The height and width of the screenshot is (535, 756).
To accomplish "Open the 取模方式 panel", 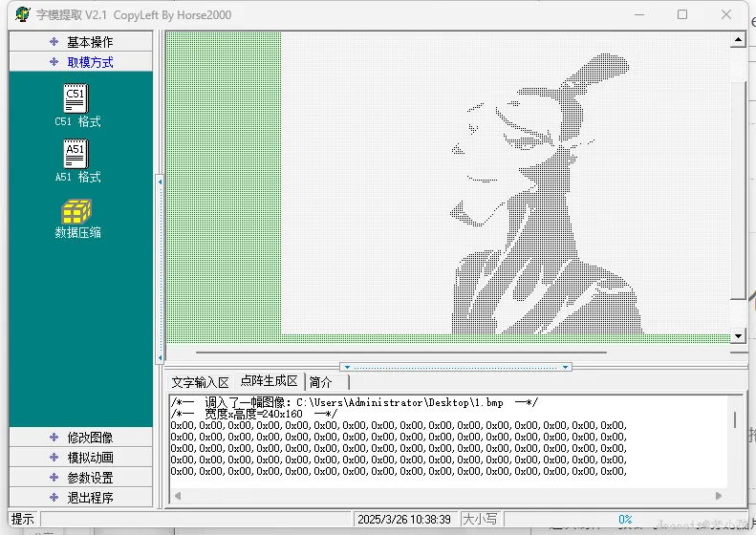I will (x=81, y=62).
